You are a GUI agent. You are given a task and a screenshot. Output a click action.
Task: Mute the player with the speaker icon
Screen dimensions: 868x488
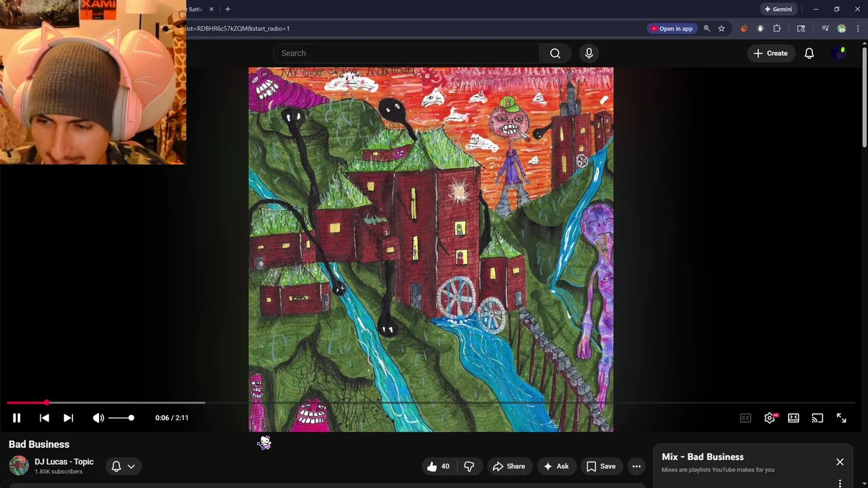click(x=98, y=418)
